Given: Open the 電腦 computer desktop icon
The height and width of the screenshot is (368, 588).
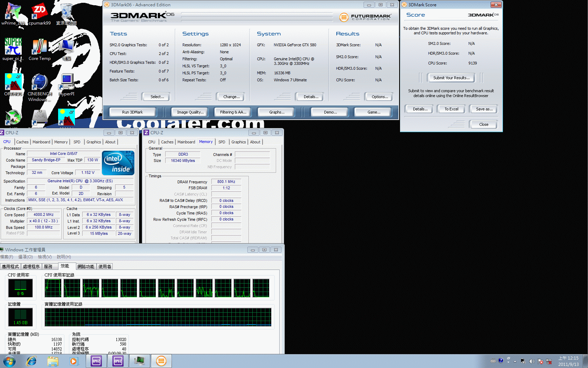Looking at the screenshot, I should 66,49.
